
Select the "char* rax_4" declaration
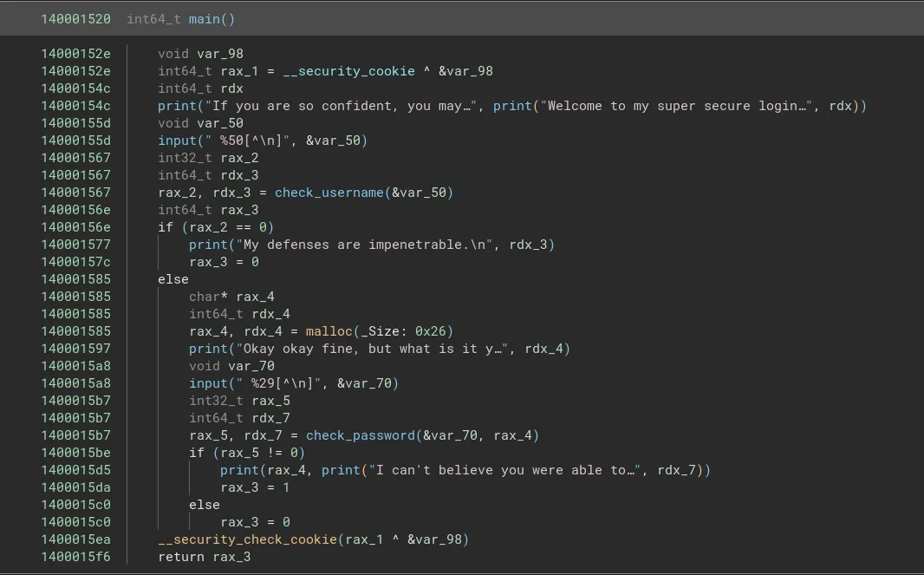[x=231, y=297]
